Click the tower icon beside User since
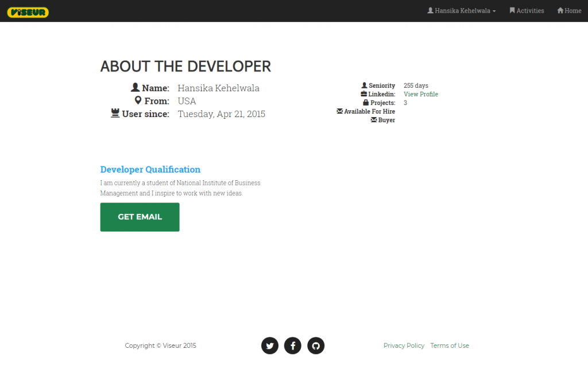The height and width of the screenshot is (365, 588). click(115, 114)
